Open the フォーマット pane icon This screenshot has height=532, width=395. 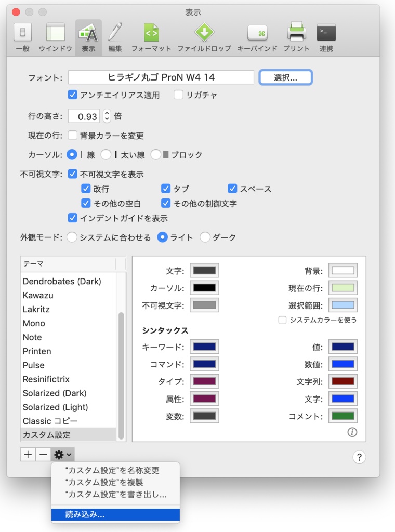tap(151, 34)
